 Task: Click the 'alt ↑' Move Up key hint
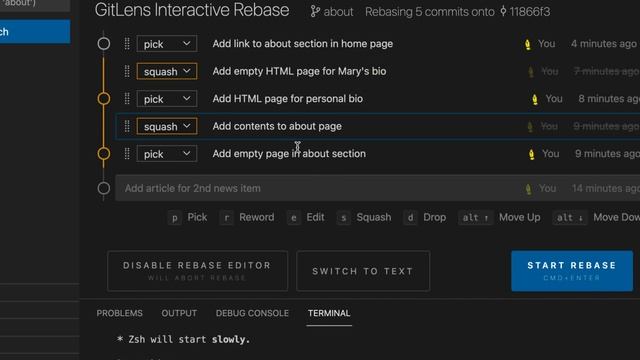pyautogui.click(x=476, y=218)
